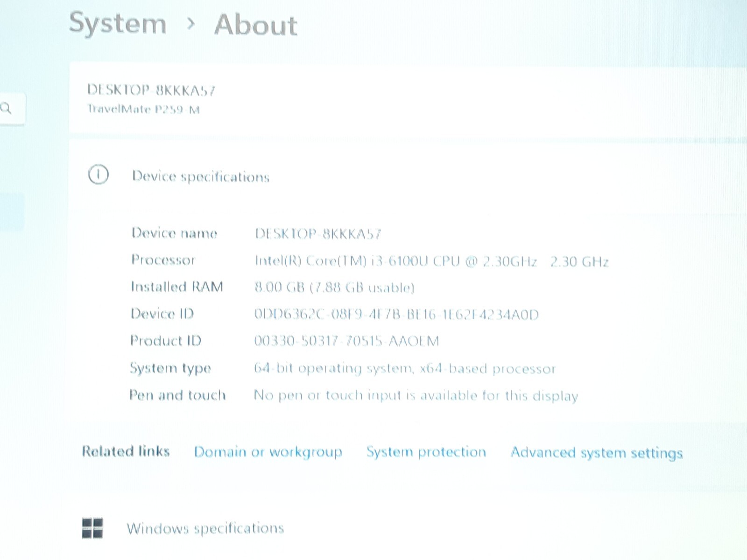
Task: Click the search magnifier icon
Action: coord(6,109)
